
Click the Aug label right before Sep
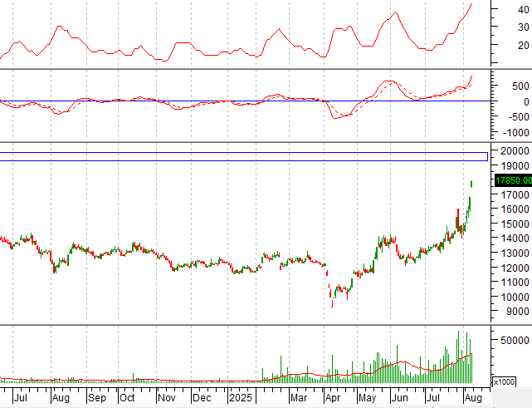click(x=61, y=398)
